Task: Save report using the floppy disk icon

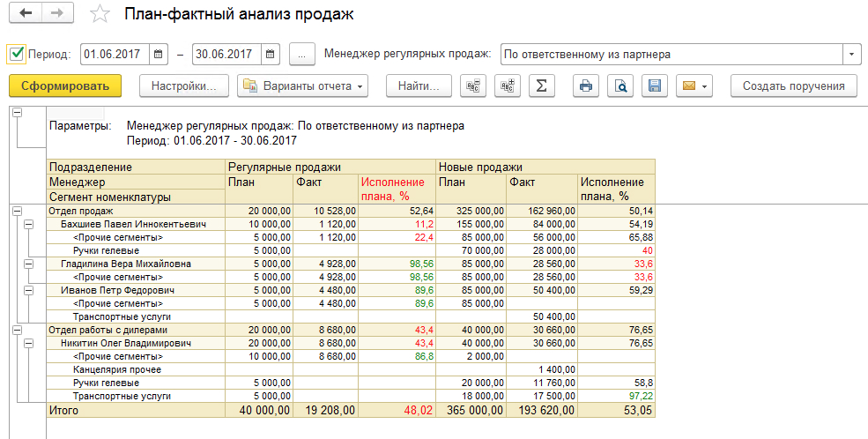Action: click(655, 86)
